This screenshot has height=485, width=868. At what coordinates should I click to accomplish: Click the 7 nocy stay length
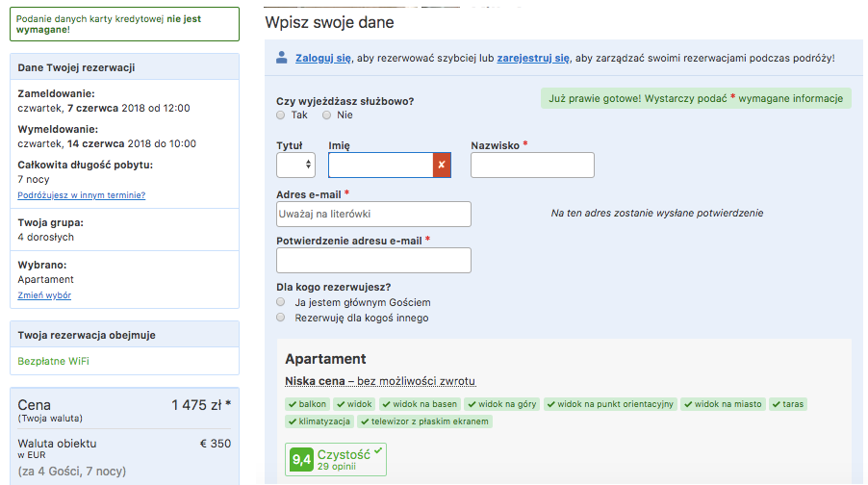click(x=34, y=179)
